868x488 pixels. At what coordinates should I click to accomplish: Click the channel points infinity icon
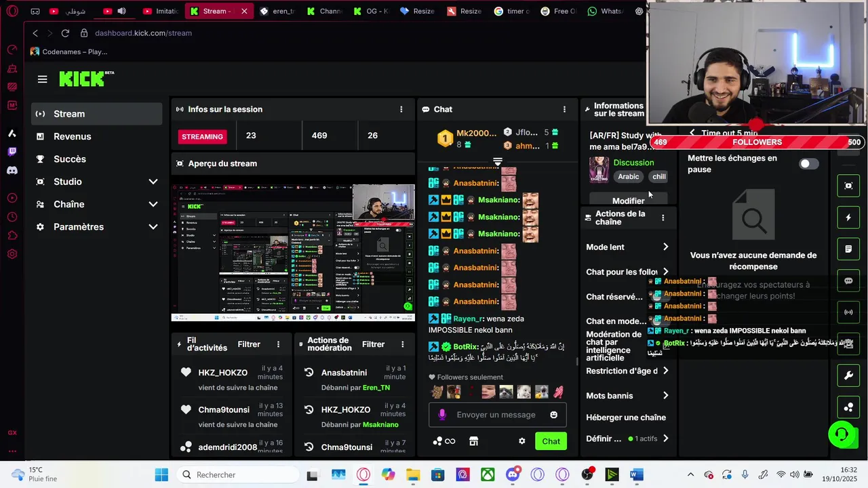pyautogui.click(x=444, y=441)
